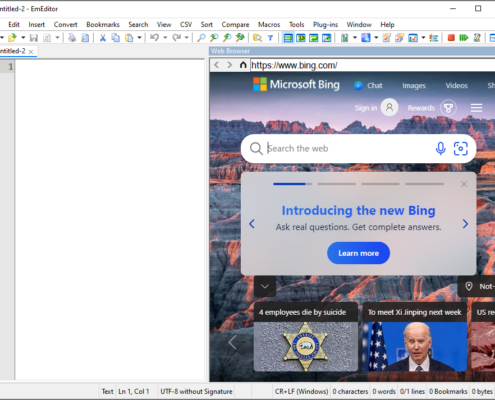495x400 pixels.
Task: Collapse the Bing news feed chevron button
Action: click(265, 286)
